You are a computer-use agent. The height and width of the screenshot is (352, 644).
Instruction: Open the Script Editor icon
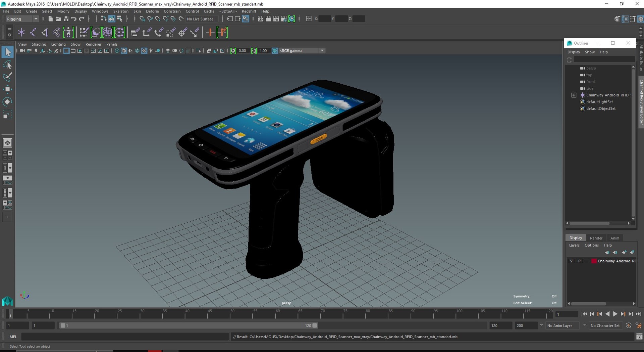(x=639, y=337)
